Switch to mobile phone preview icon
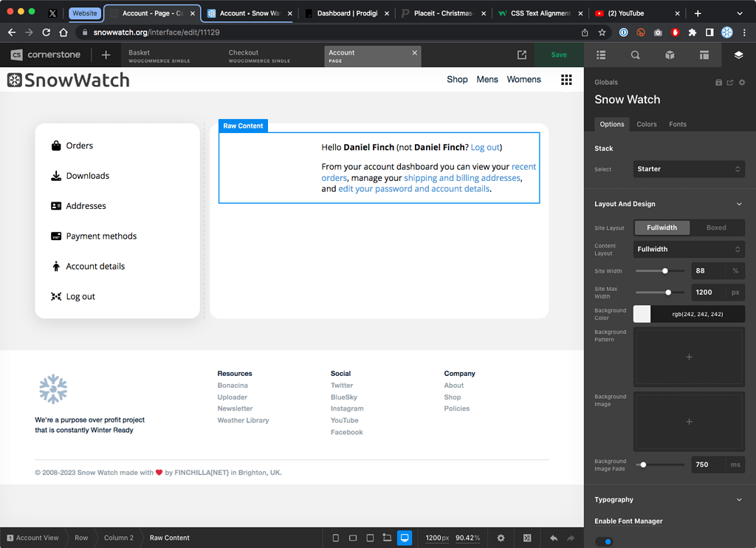756x548 pixels. tap(336, 538)
